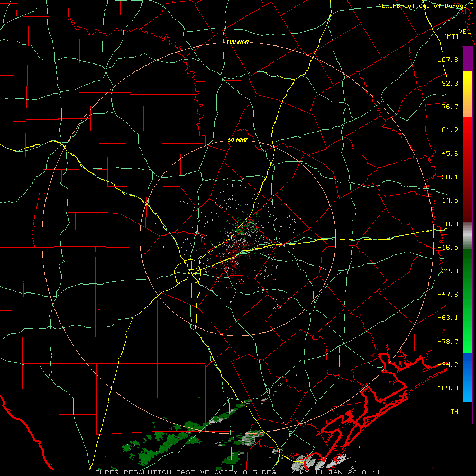Click the 76.7 velocity scale value
Screen dimensions: 476x476
click(450, 106)
